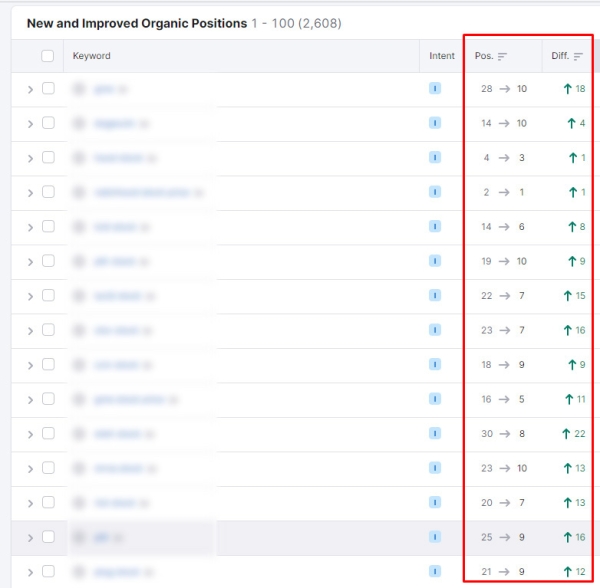Expand the row with position 14 → 6
Viewport: 600px width, 588px height.
[x=30, y=227]
